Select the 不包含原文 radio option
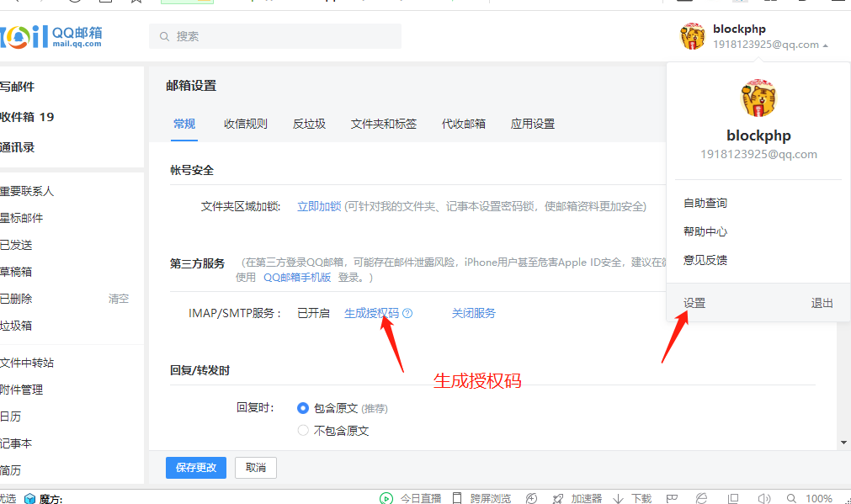 [303, 430]
